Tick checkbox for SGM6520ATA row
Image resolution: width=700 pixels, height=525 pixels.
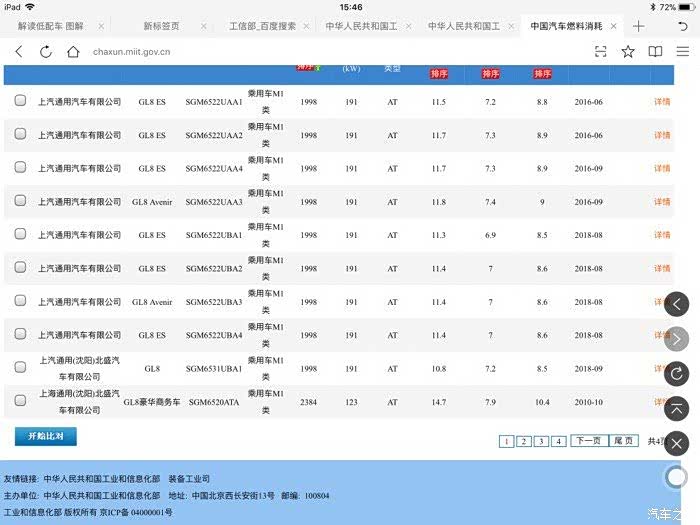20,401
